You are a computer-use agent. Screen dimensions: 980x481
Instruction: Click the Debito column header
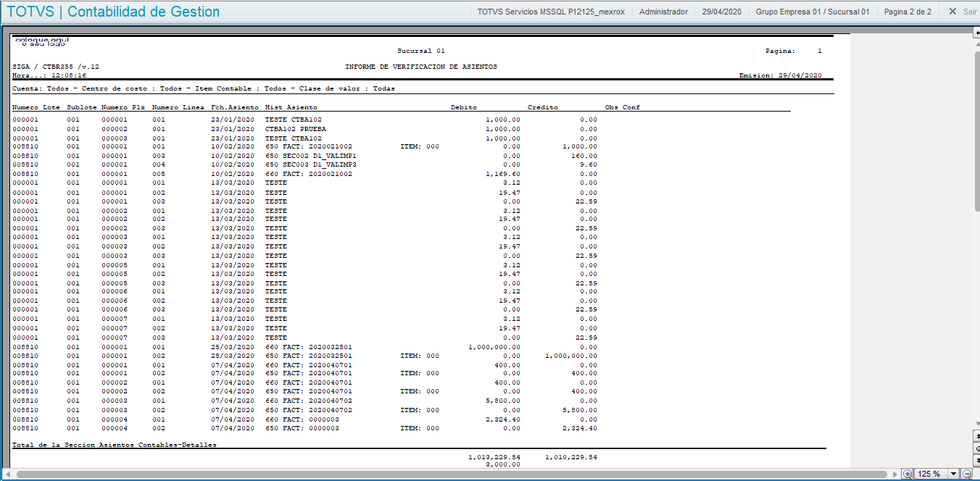pos(464,107)
